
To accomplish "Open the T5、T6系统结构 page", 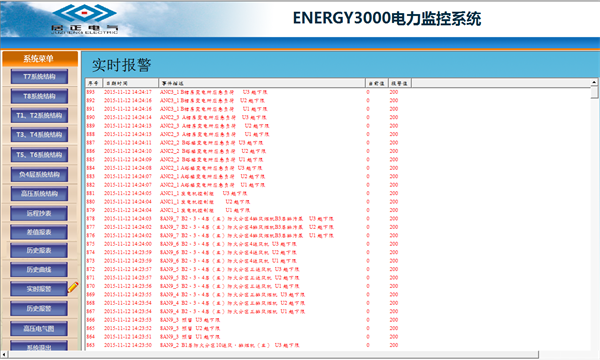I will coord(39,155).
